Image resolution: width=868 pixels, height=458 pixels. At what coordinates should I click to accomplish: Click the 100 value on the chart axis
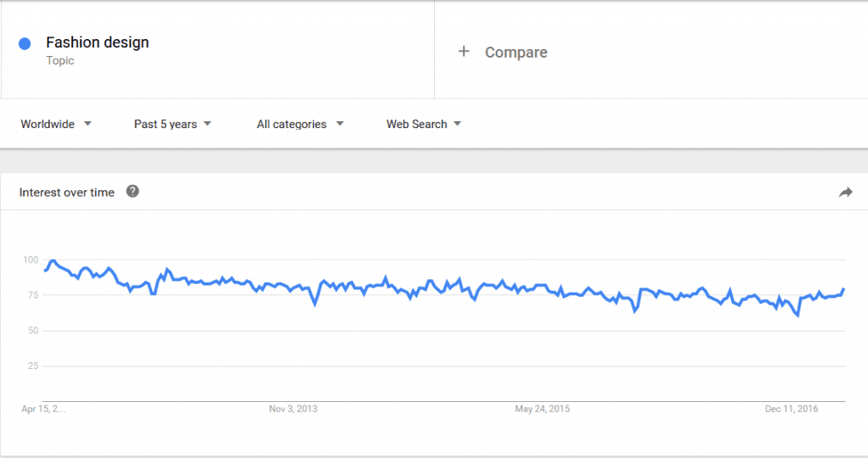31,260
